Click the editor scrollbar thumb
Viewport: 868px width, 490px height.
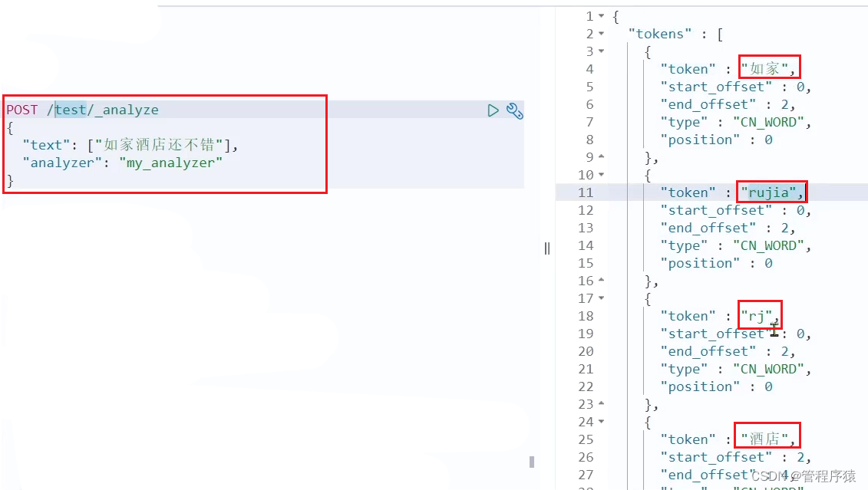[x=531, y=462]
